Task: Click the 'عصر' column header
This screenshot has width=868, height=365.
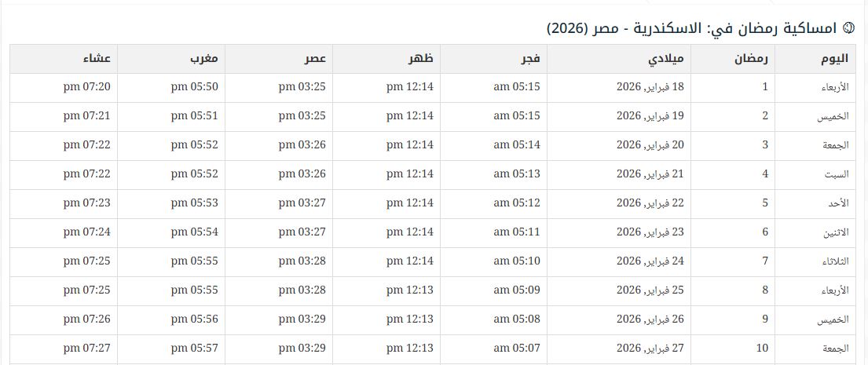Action: (316, 58)
